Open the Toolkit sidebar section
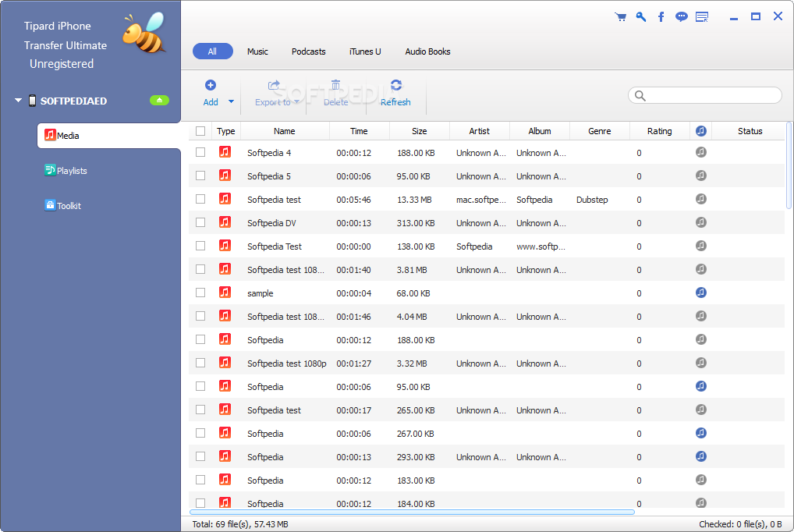The width and height of the screenshot is (794, 532). [x=63, y=206]
